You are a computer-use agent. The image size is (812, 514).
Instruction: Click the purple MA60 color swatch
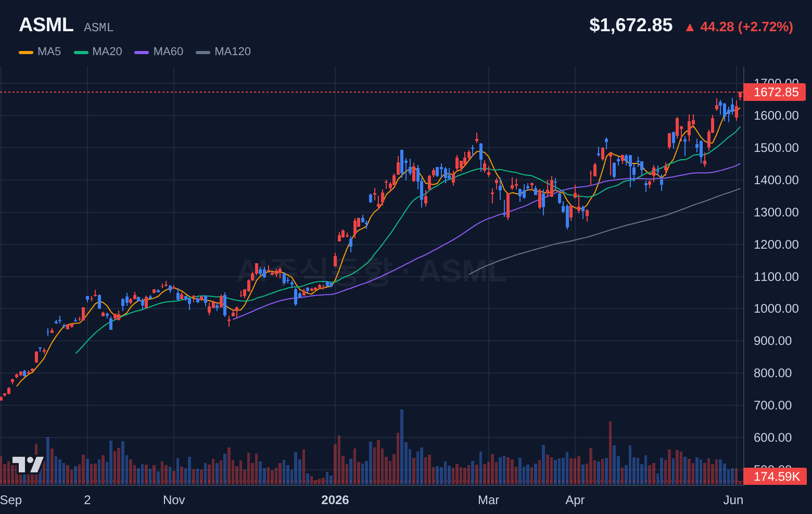point(142,52)
